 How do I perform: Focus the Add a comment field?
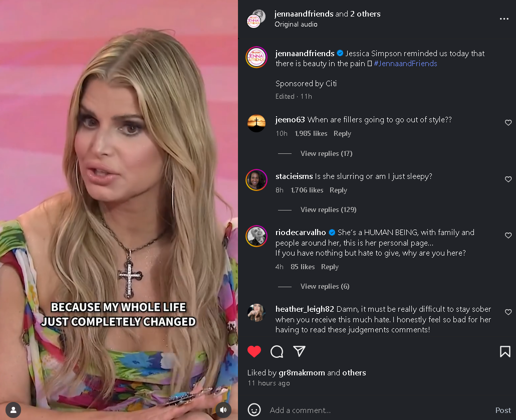[378, 410]
